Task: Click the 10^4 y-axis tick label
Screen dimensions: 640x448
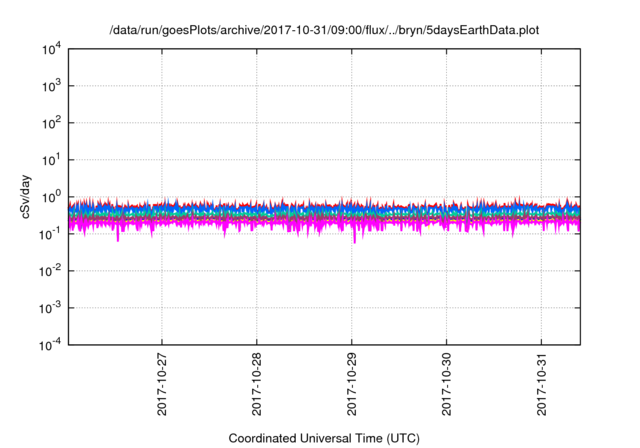Action: pos(51,50)
